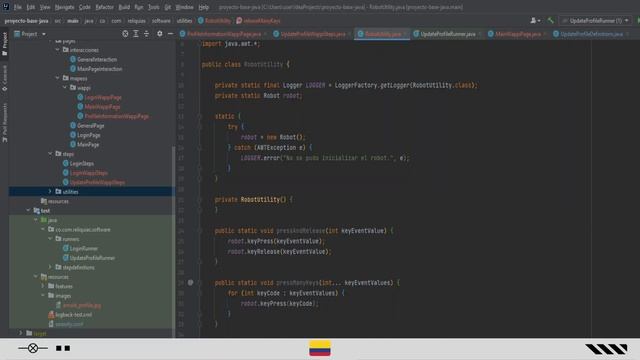The width and height of the screenshot is (640, 360).
Task: Expand the features folder
Action: 43,285
